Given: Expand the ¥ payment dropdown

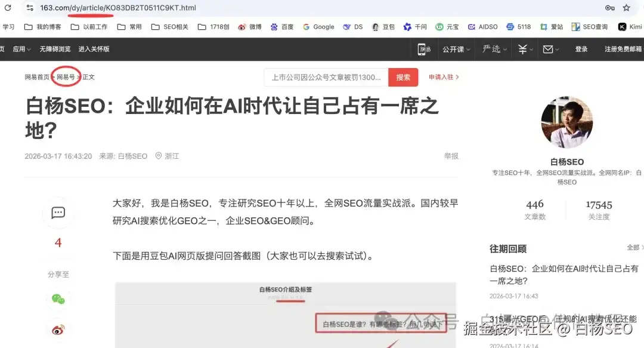Looking at the screenshot, I should (525, 50).
